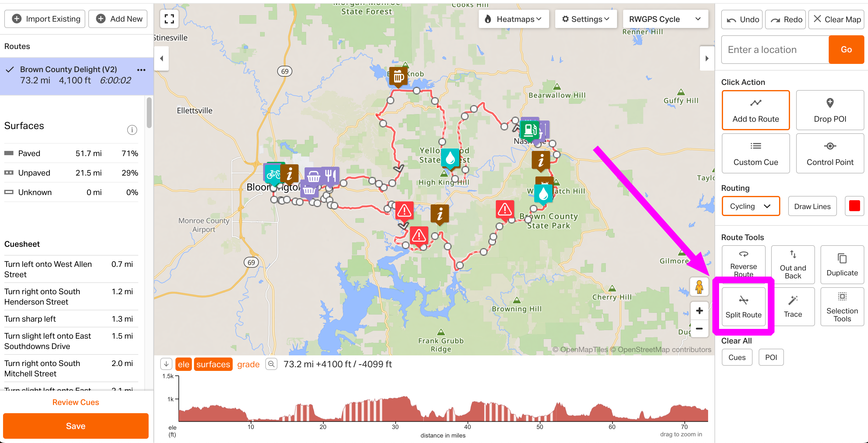Expand the map to fullscreen
Image resolution: width=868 pixels, height=443 pixels.
169,19
